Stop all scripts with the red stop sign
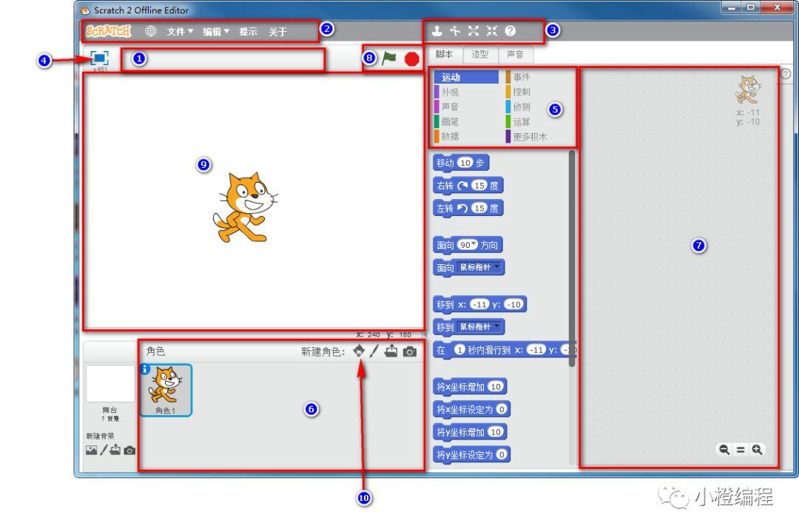The image size is (799, 532). click(x=412, y=59)
